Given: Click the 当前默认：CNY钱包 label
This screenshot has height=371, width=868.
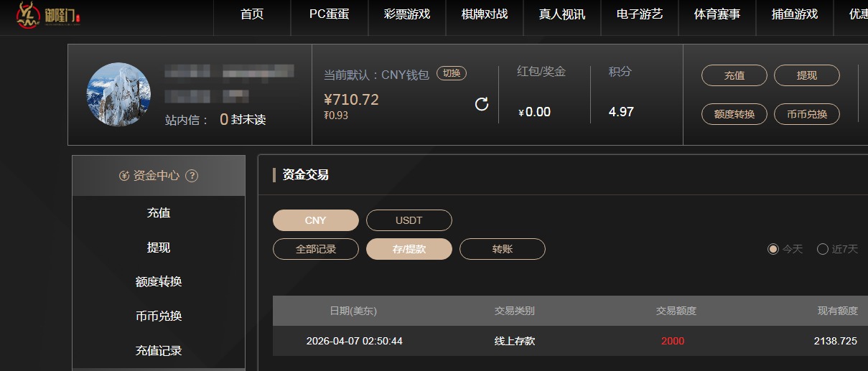Looking at the screenshot, I should click(376, 75).
